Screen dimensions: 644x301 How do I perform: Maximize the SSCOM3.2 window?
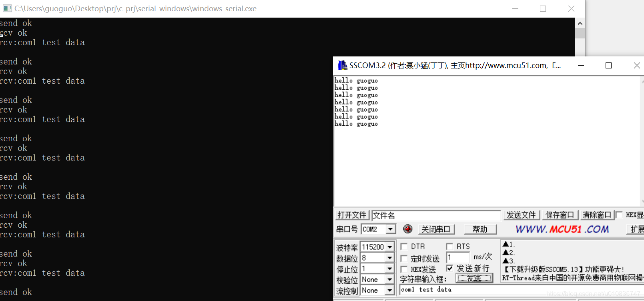(608, 65)
